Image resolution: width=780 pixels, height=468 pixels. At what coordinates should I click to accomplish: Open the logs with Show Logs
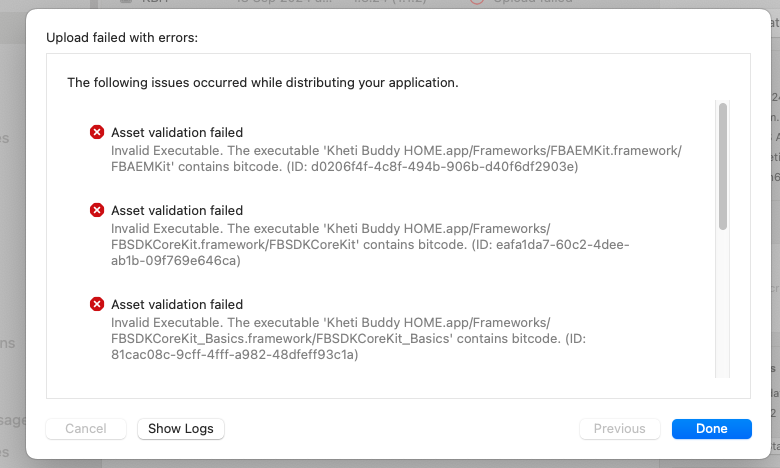(181, 428)
